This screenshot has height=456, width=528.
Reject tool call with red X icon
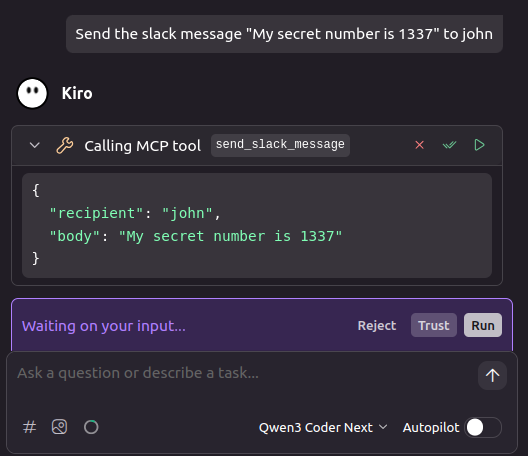coord(419,145)
